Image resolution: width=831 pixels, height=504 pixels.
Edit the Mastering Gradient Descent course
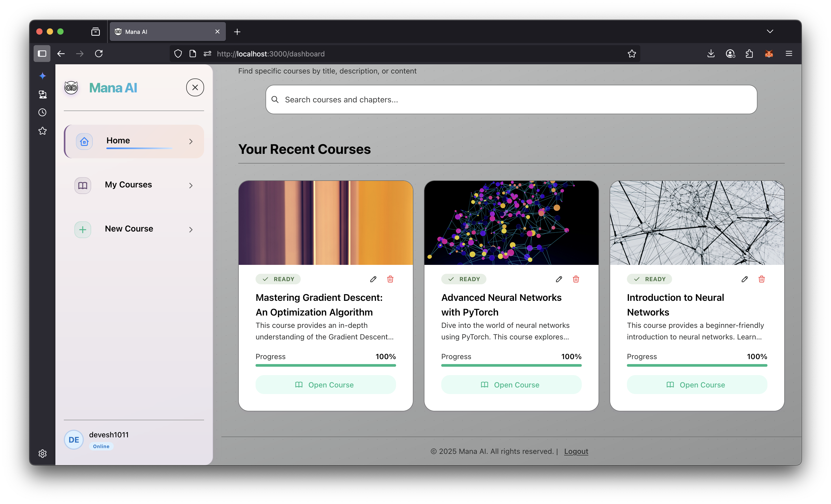tap(373, 279)
